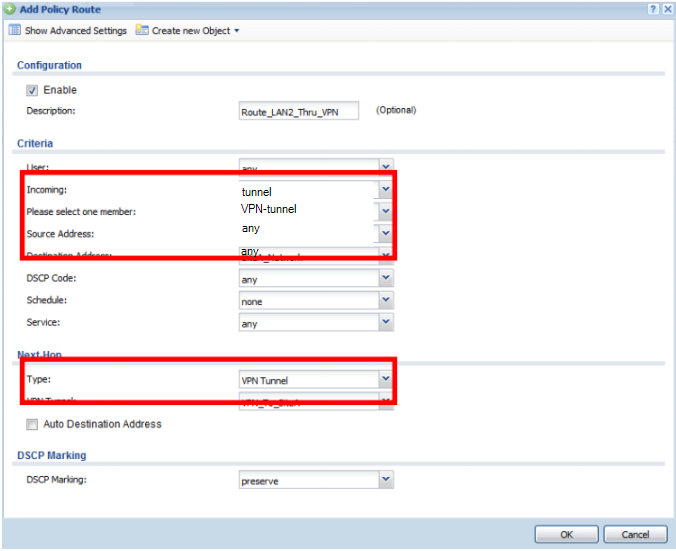
Task: Expand the DSCP Code dropdown
Action: click(x=385, y=279)
